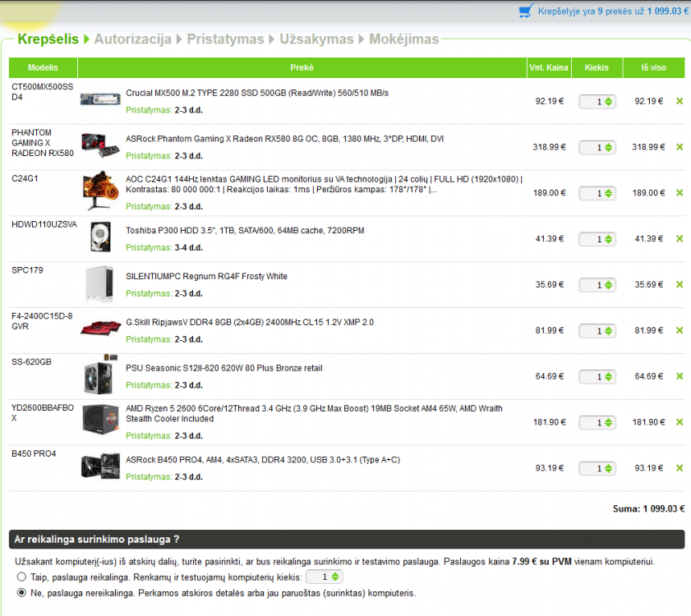The image size is (691, 616).
Task: Click the shopping cart icon at top
Action: pyautogui.click(x=526, y=11)
